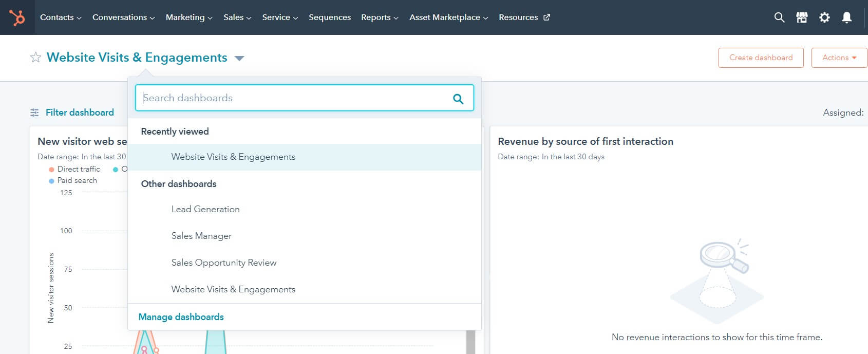Click the Filter dashboard sliders icon

tap(34, 113)
